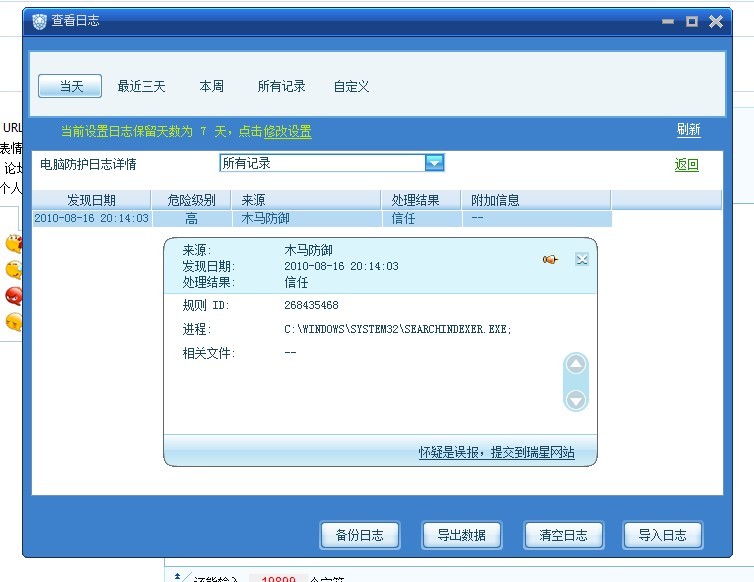Select log row dated 2010-08-16 20:14:03
Image resolution: width=754 pixels, height=582 pixels.
pos(322,218)
